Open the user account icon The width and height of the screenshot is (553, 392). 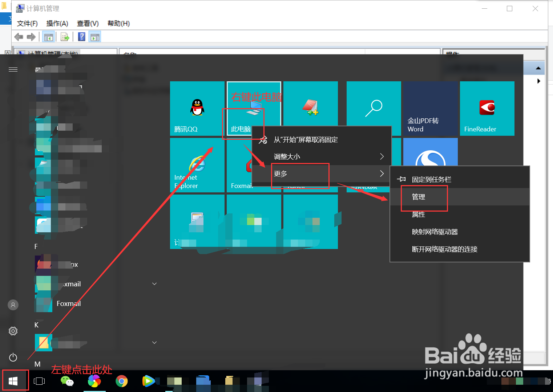[13, 305]
